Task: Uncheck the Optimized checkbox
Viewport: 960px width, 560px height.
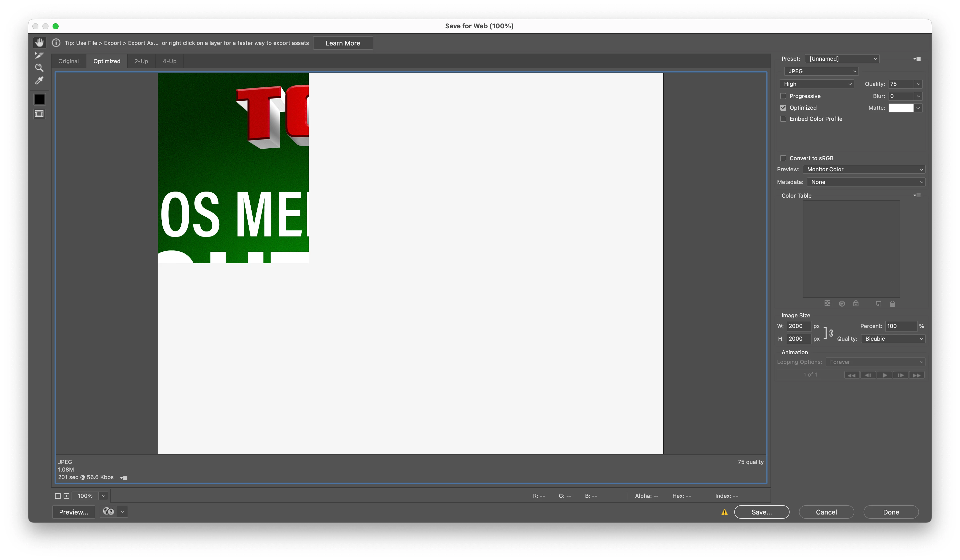Action: [783, 107]
